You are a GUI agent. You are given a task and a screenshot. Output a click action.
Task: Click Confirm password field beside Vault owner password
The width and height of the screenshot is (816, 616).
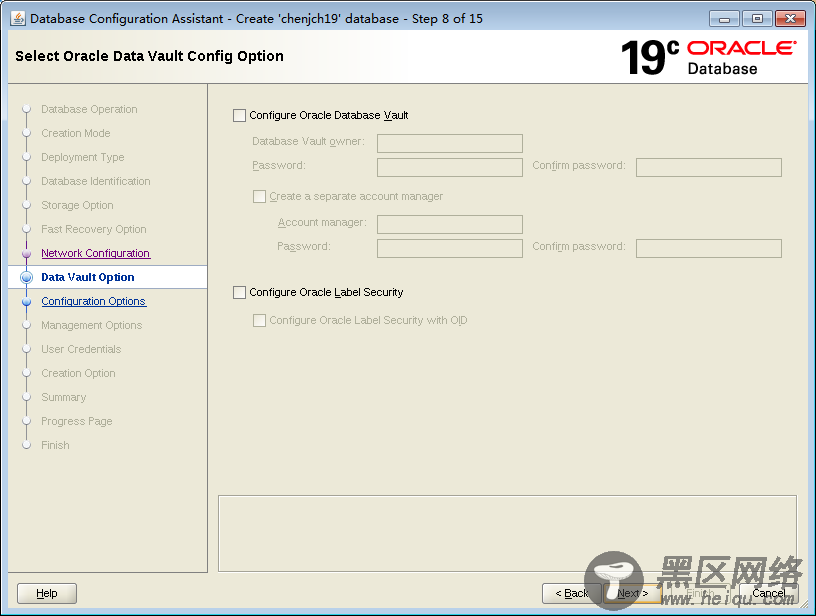point(709,167)
